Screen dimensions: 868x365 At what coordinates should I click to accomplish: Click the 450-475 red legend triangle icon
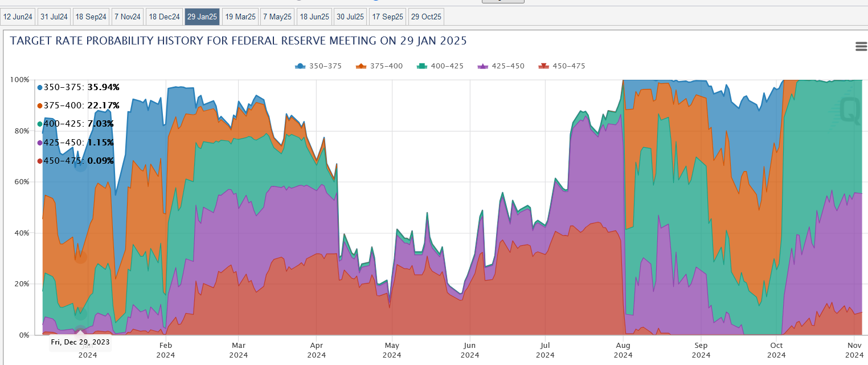click(543, 66)
